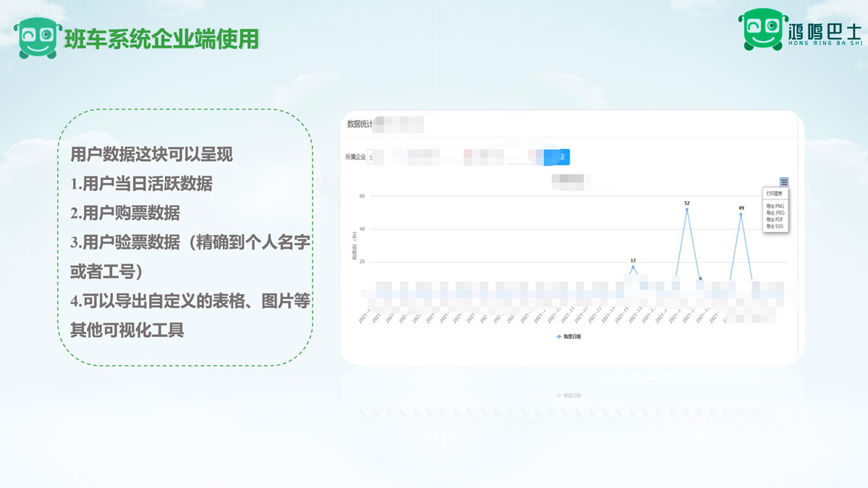Choose 导出 PNG from chart menu
868x488 pixels.
tap(775, 206)
